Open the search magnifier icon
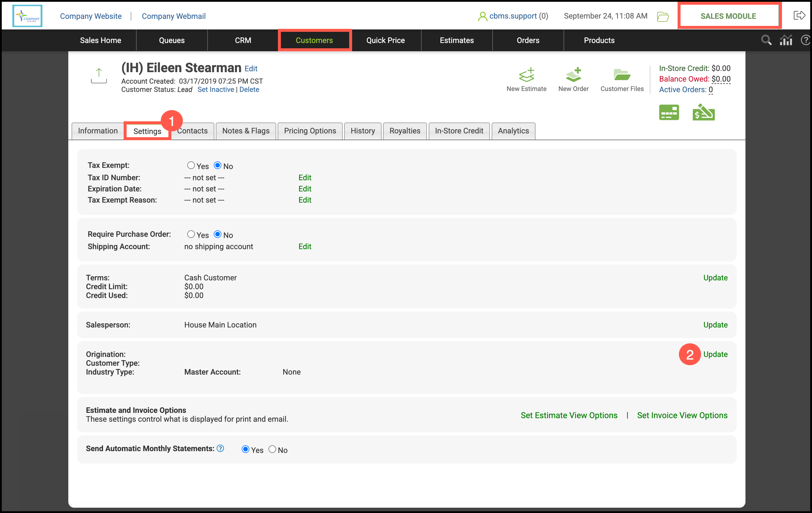 point(766,40)
